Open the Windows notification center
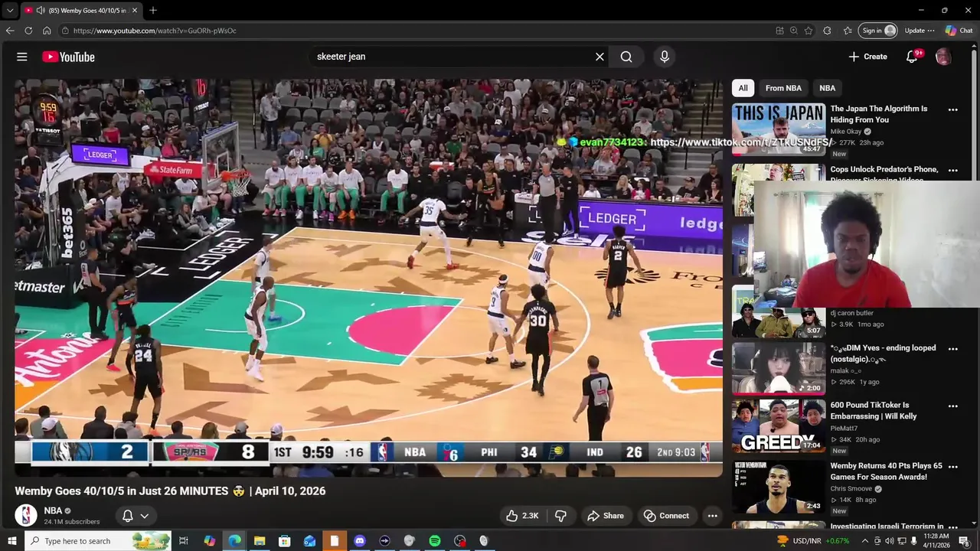 964,541
